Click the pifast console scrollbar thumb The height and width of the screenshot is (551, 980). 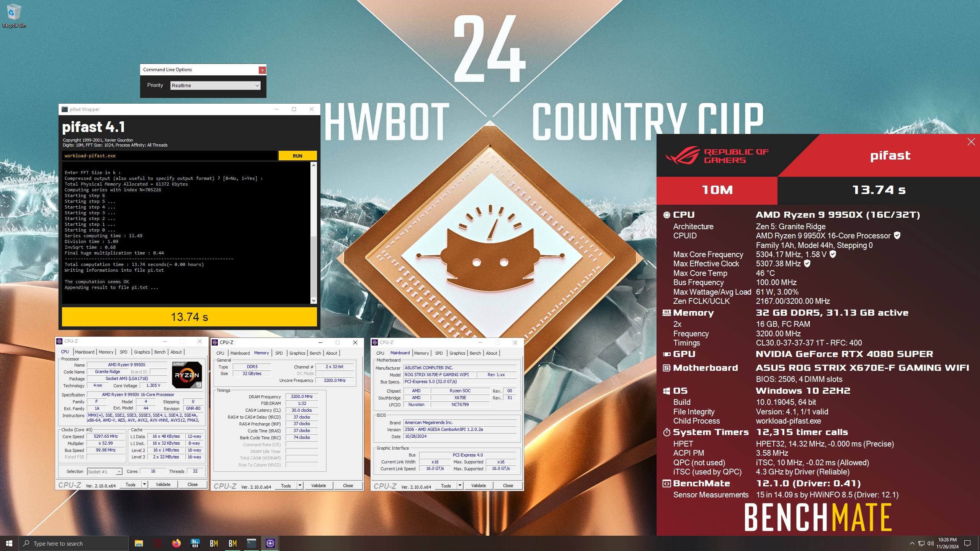(x=314, y=266)
